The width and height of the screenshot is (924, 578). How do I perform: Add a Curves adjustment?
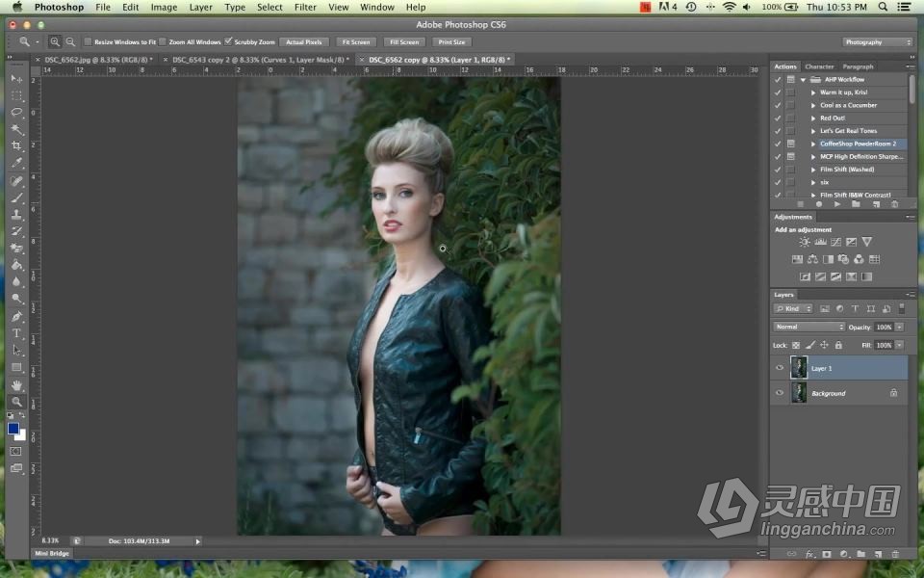pyautogui.click(x=835, y=242)
